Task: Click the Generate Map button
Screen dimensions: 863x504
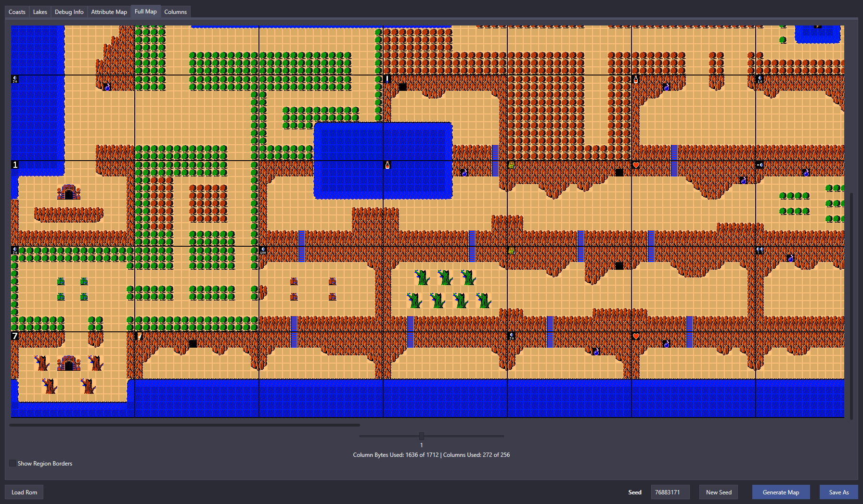Action: (x=781, y=492)
